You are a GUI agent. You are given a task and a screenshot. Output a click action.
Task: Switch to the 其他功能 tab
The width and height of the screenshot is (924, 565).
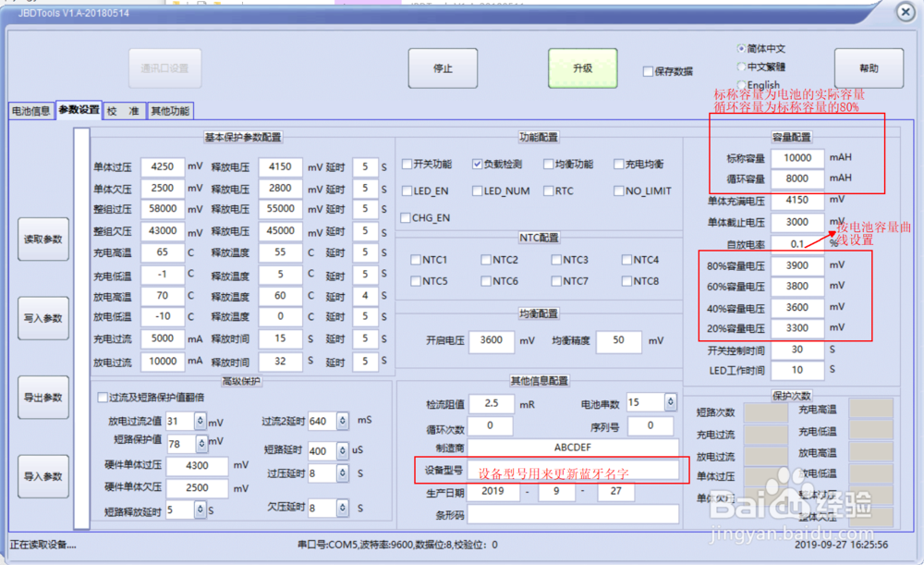click(x=170, y=111)
